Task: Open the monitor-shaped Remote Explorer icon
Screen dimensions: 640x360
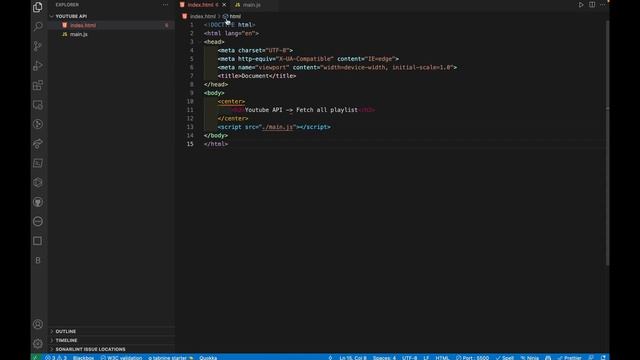Action: [38, 105]
